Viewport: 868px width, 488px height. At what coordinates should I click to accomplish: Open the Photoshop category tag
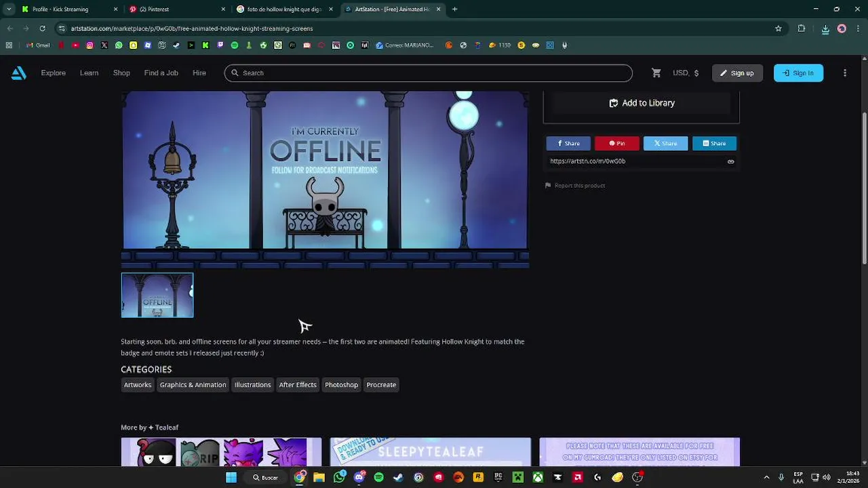341,385
